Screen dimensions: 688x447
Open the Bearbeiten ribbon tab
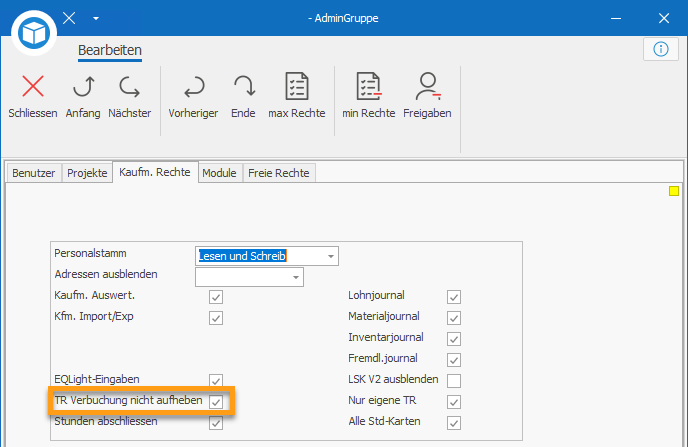pos(110,50)
